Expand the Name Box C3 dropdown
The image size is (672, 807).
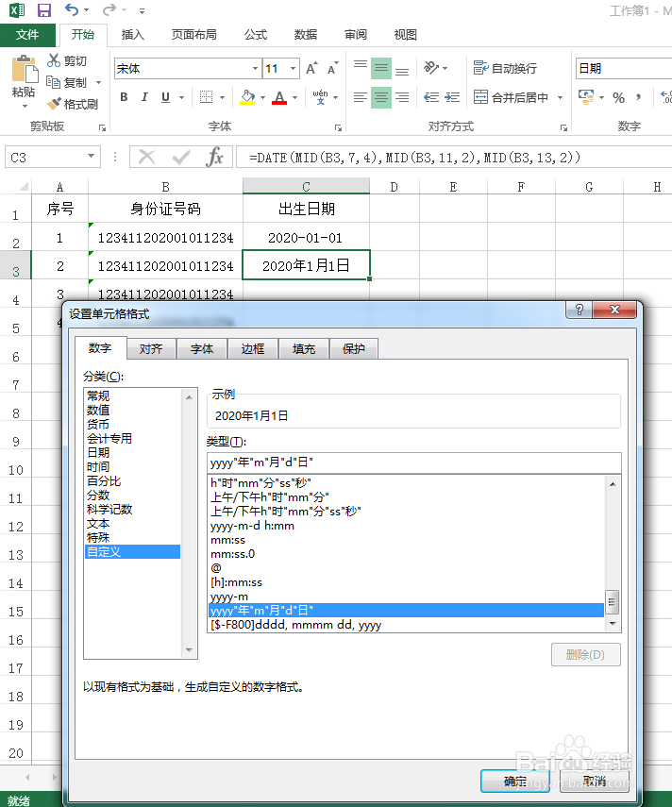tap(91, 156)
